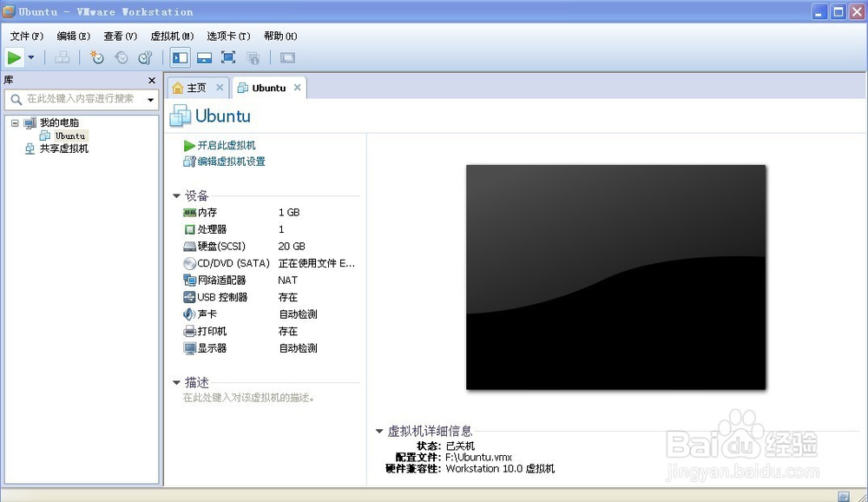
Task: Open the 帮助(H) menu
Action: tap(280, 36)
